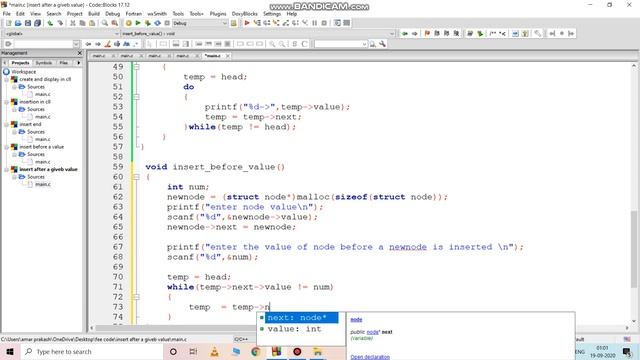
Task: Click the Copy toolbar icon
Action: pos(82,23)
